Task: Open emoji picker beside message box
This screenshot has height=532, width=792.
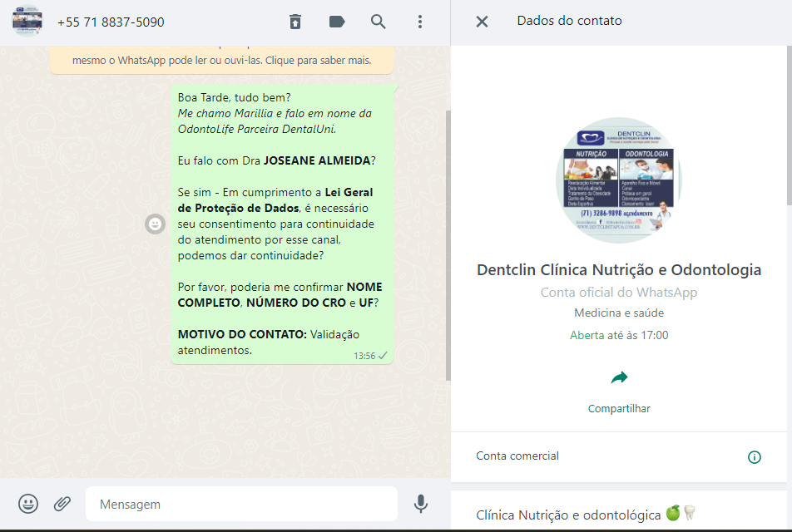Action: 28,504
